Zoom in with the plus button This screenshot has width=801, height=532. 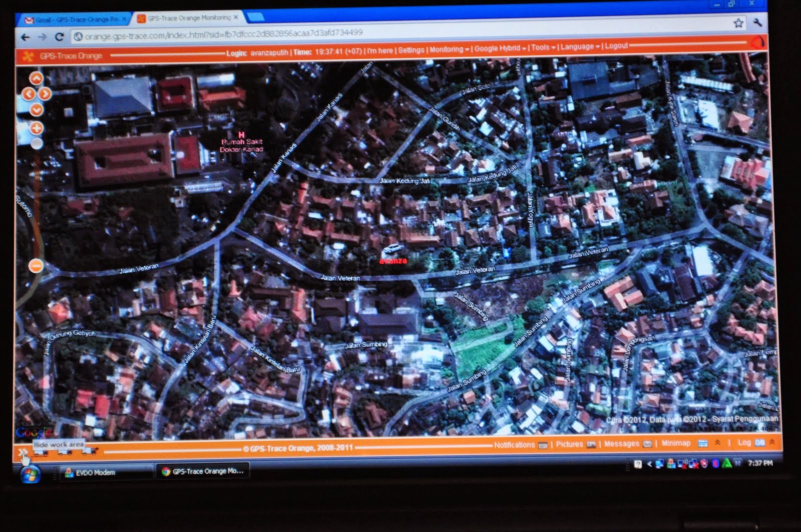point(37,128)
